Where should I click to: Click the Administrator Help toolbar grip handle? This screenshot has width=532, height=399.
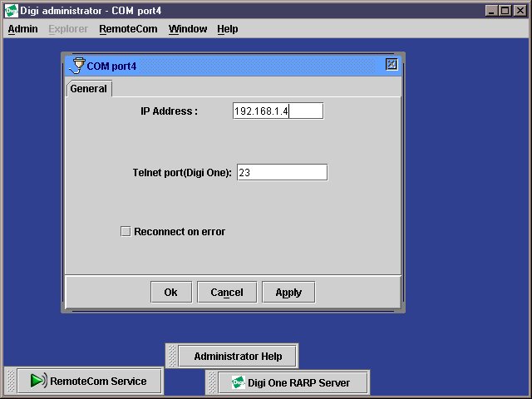coord(172,356)
